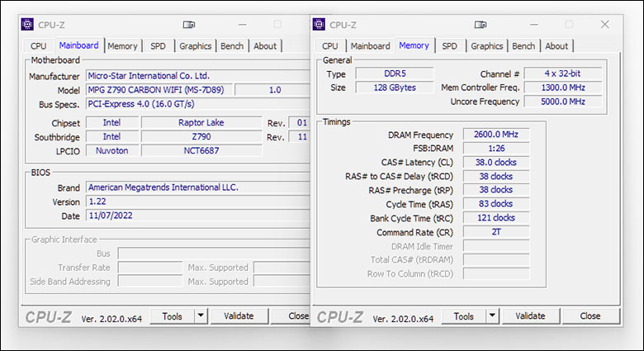Click model revision 1.0 field
Screen dimensions: 644x351
coord(273,90)
